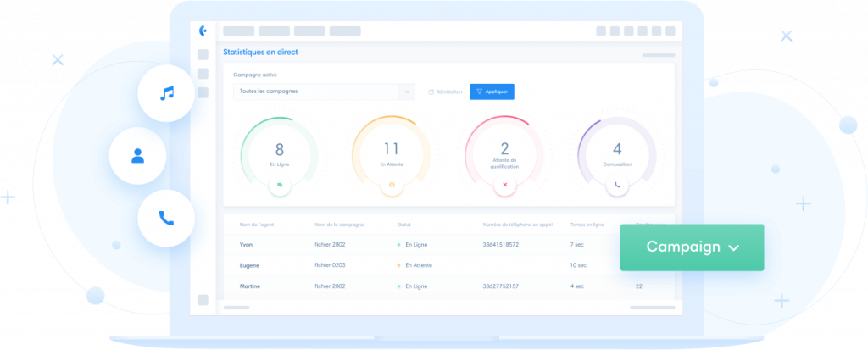Click the chat icon under En Ligne gauge
868x350 pixels.
[279, 184]
